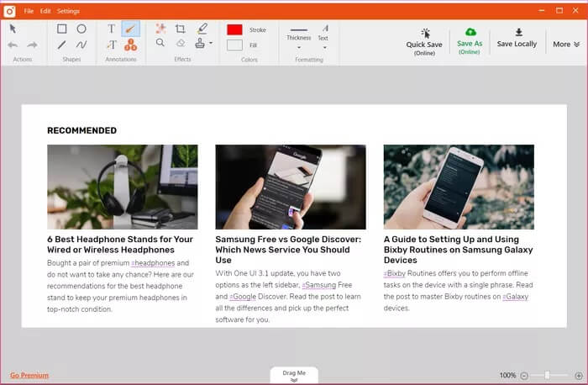The image size is (588, 385).
Task: Click the #Google hashtag
Action: (243, 297)
